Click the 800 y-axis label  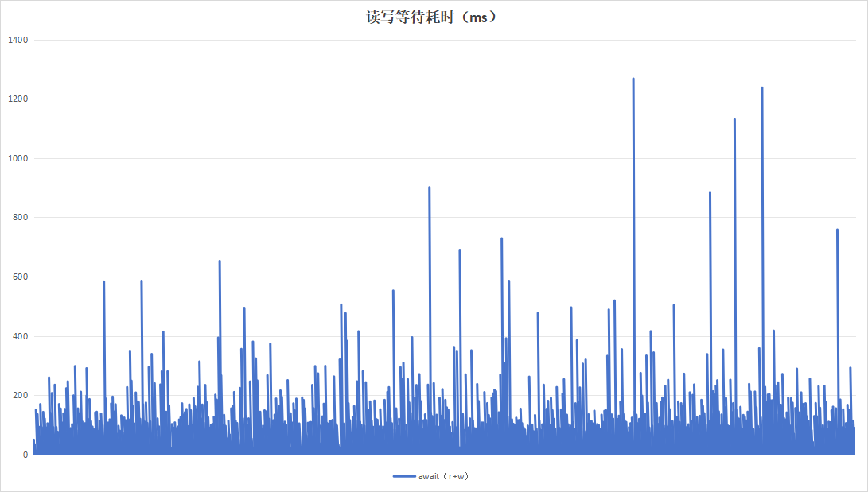click(21, 217)
